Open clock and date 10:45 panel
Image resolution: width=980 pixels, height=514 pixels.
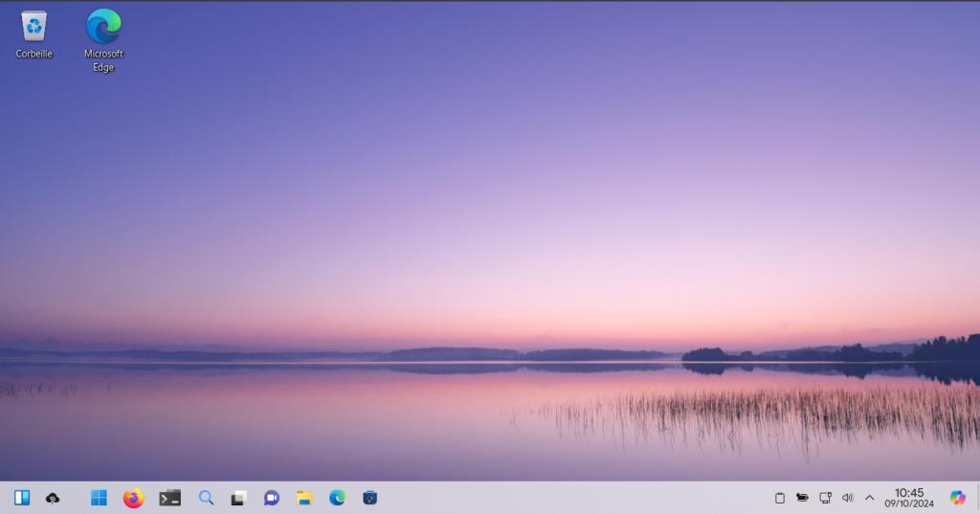[909, 498]
